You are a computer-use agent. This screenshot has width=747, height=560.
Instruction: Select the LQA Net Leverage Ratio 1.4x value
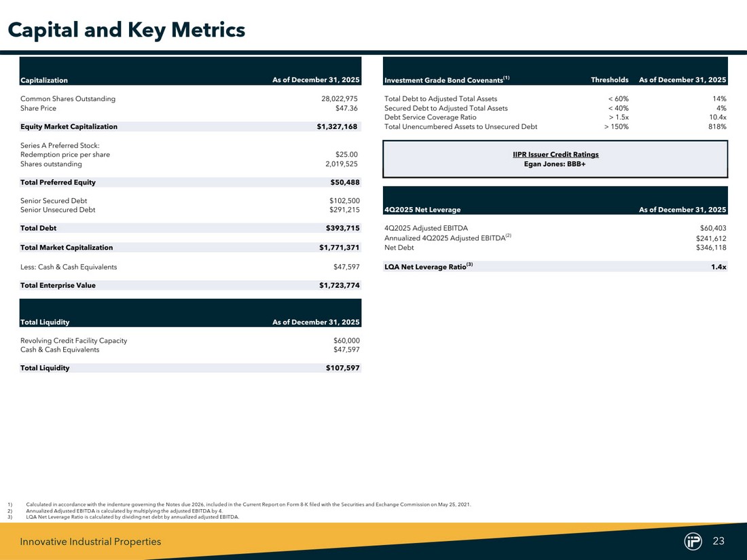click(x=718, y=267)
